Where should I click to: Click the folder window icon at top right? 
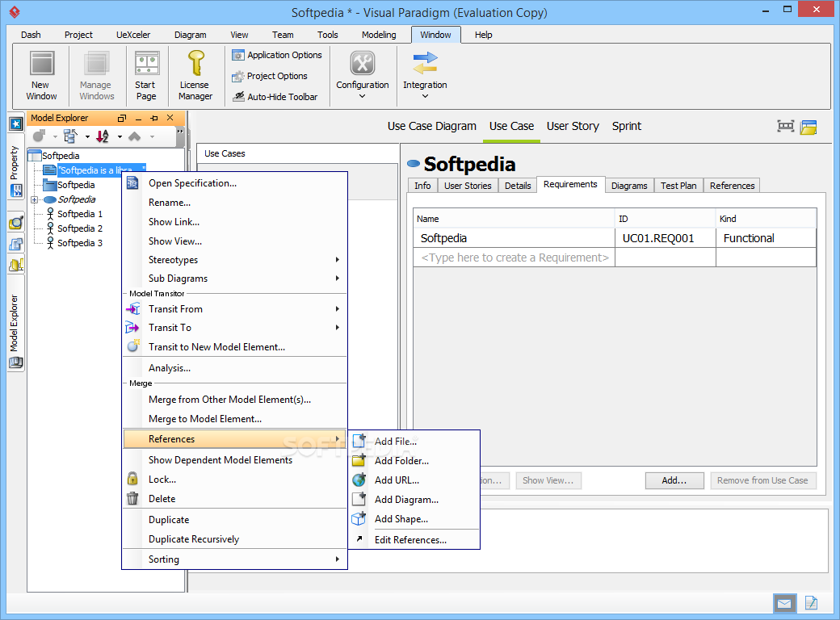tap(808, 127)
